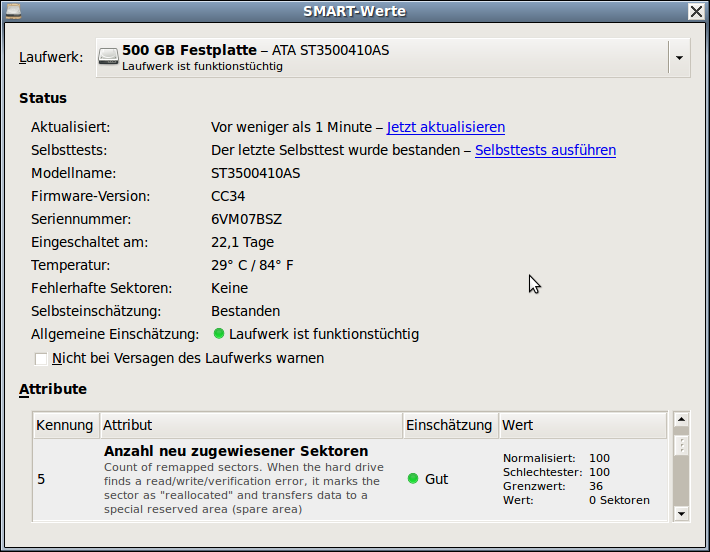This screenshot has height=552, width=710.
Task: Sort by the Kennung column header
Action: (x=65, y=425)
